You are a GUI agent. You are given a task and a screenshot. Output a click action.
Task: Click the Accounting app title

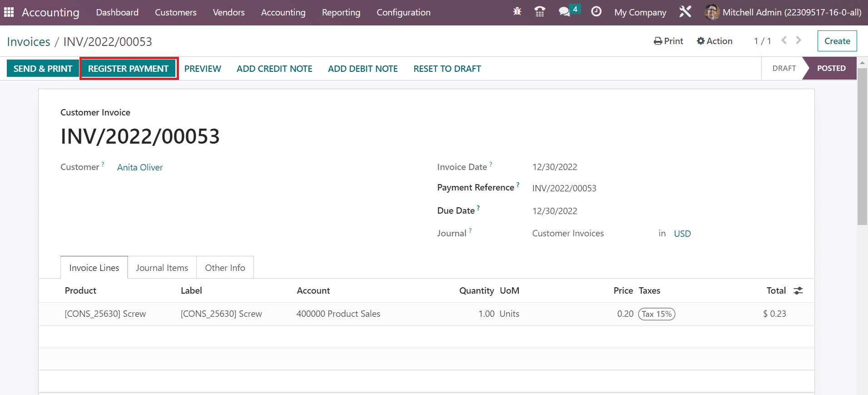50,12
